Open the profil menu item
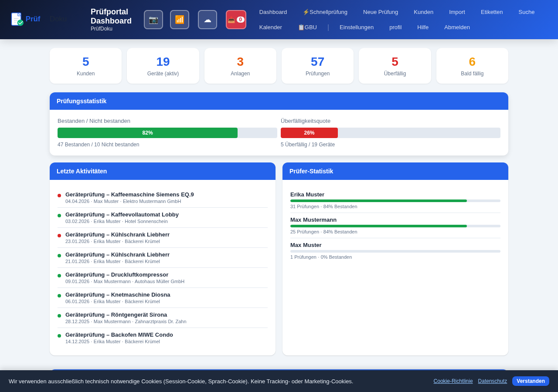The height and width of the screenshot is (392, 558). (395, 27)
